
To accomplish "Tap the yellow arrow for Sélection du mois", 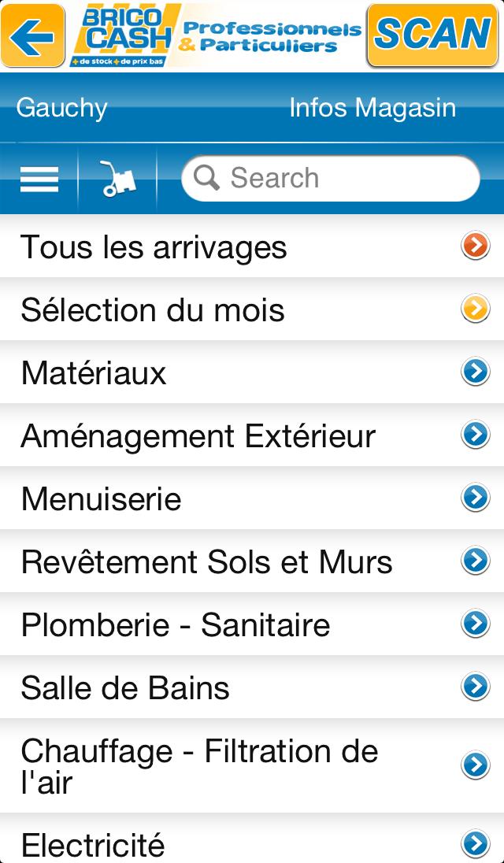I will pyautogui.click(x=475, y=309).
